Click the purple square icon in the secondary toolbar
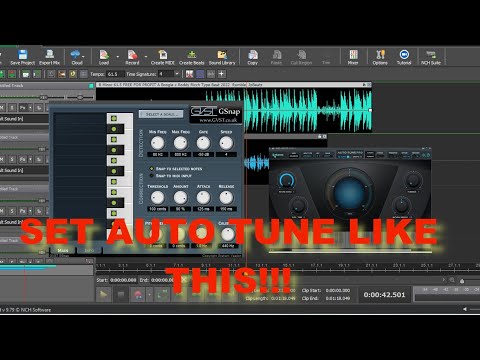The width and height of the screenshot is (480, 360). pyautogui.click(x=200, y=74)
